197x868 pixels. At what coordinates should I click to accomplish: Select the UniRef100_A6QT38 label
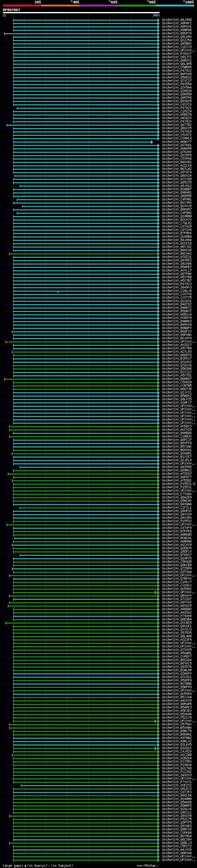tap(177, 389)
